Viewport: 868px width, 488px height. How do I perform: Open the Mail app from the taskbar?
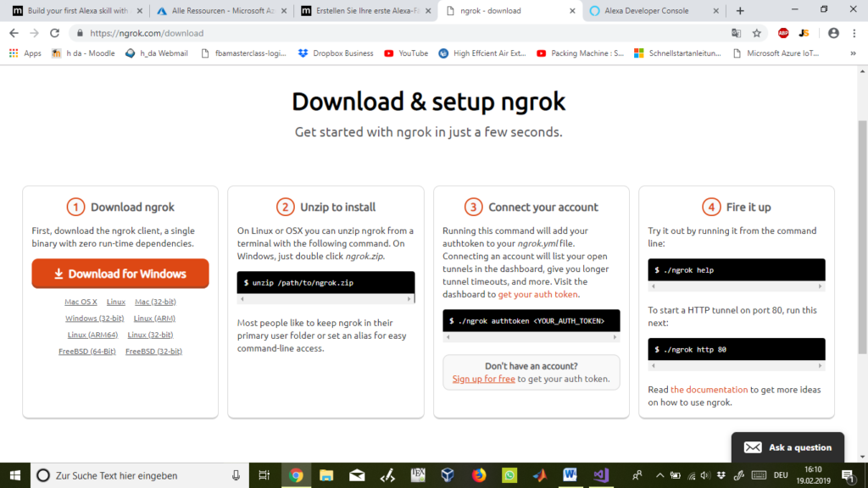pyautogui.click(x=357, y=475)
